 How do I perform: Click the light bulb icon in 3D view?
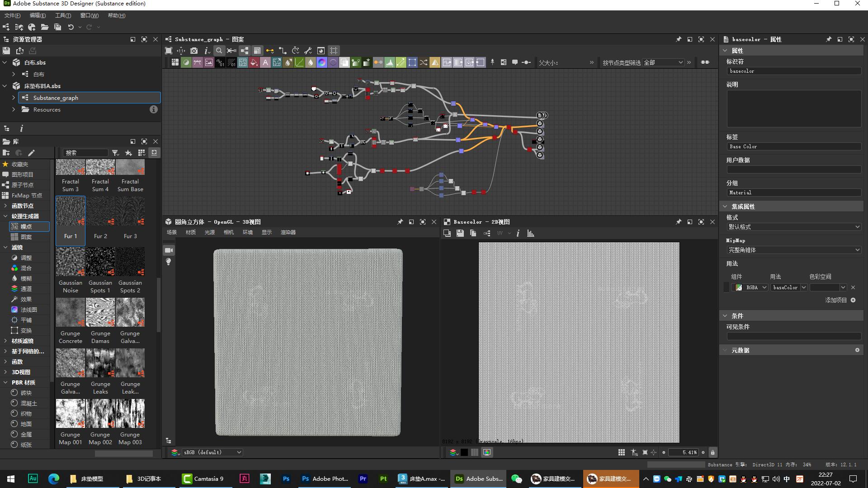169,262
